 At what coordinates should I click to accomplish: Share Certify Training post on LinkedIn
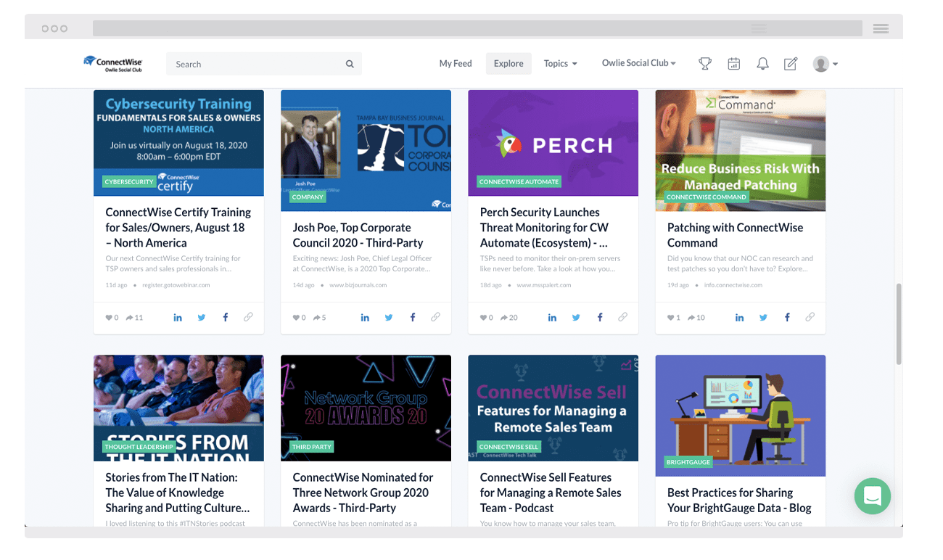[178, 317]
